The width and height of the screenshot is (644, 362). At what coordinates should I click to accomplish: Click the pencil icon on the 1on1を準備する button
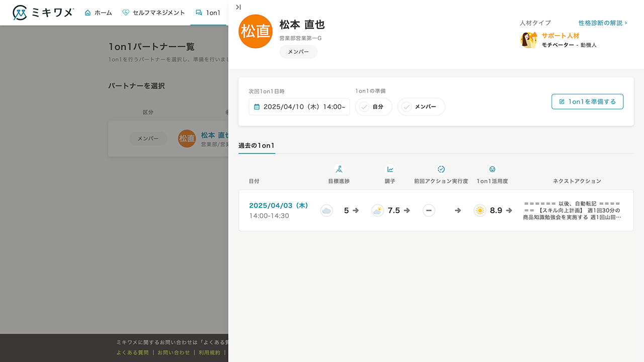pos(562,102)
